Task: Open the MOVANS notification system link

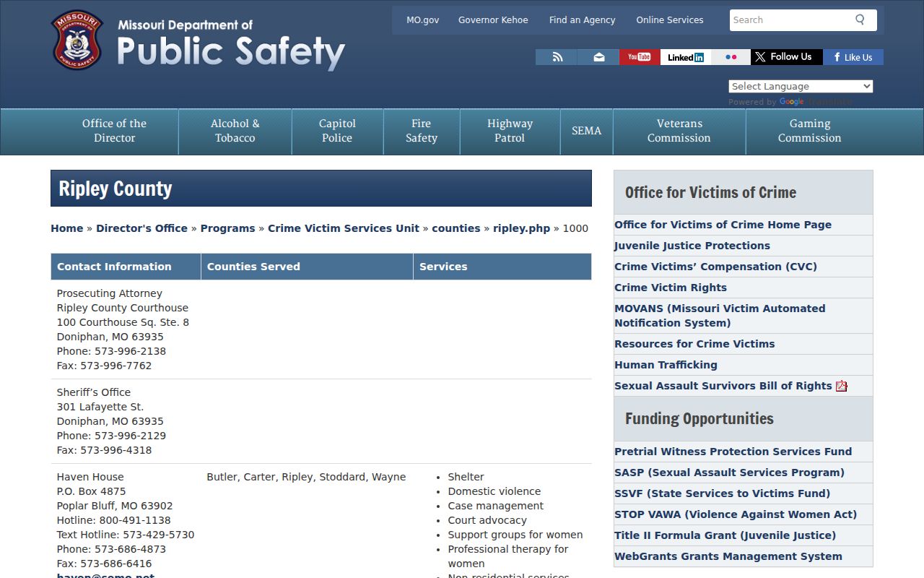Action: pos(720,316)
